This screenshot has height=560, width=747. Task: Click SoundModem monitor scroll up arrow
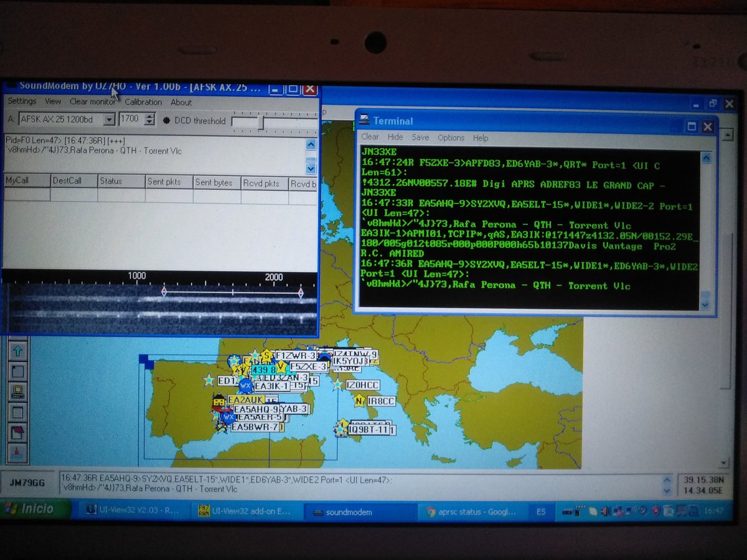click(311, 144)
